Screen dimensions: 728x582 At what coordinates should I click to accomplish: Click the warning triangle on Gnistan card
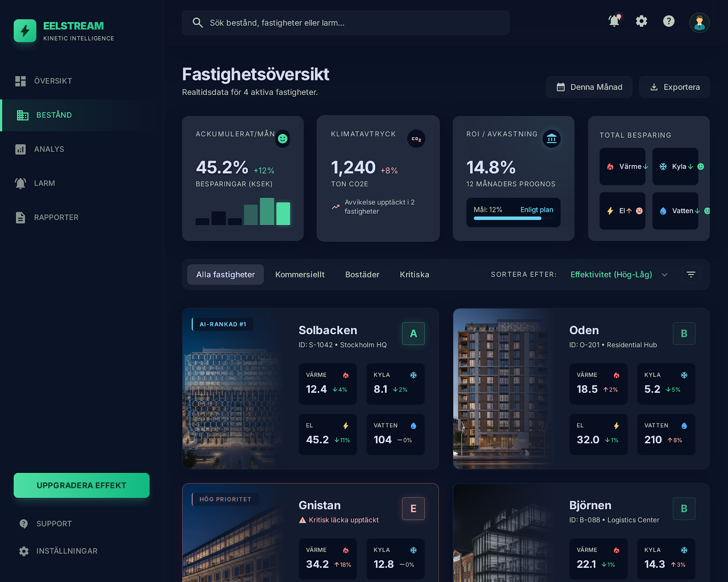(303, 520)
